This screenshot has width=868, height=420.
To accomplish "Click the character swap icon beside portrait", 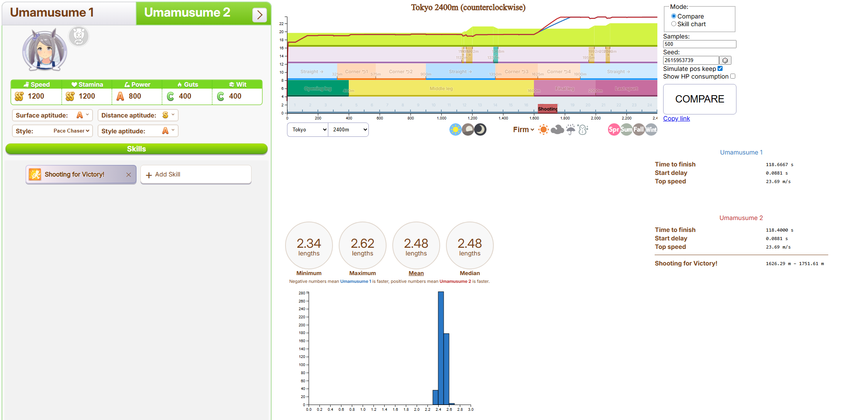I will 79,36.
